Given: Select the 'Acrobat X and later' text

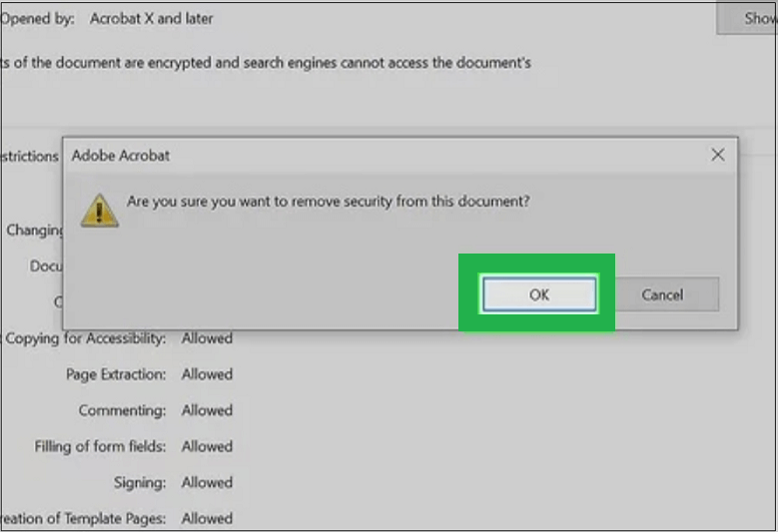Looking at the screenshot, I should tap(151, 19).
